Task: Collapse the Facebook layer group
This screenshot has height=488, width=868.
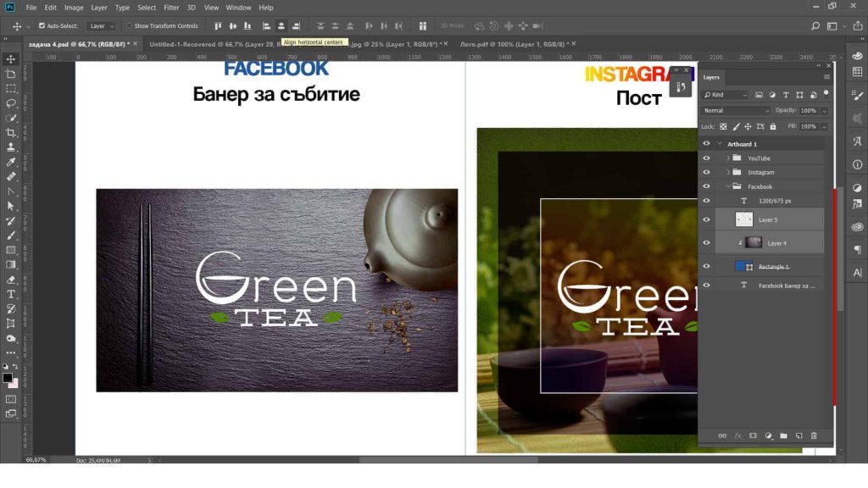Action: tap(728, 186)
